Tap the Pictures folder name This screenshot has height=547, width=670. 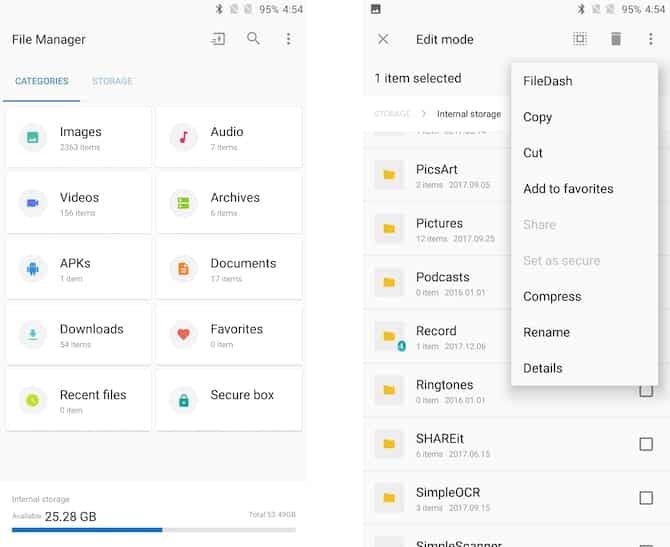(439, 224)
